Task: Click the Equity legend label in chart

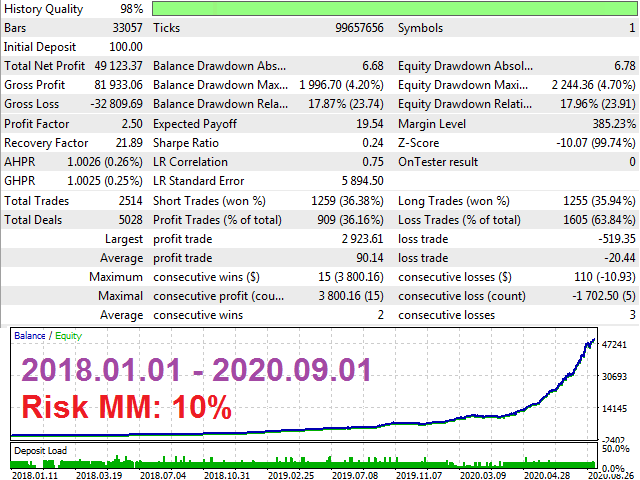Action: pos(68,336)
